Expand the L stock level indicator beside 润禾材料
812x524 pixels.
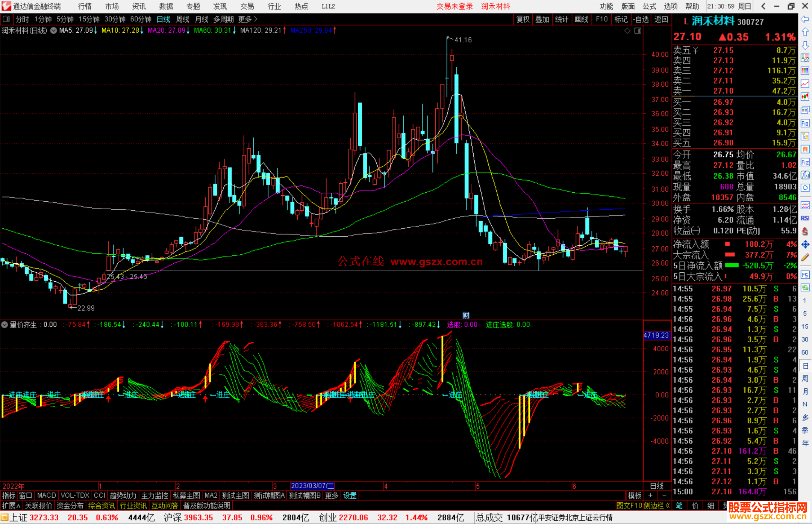[686, 21]
